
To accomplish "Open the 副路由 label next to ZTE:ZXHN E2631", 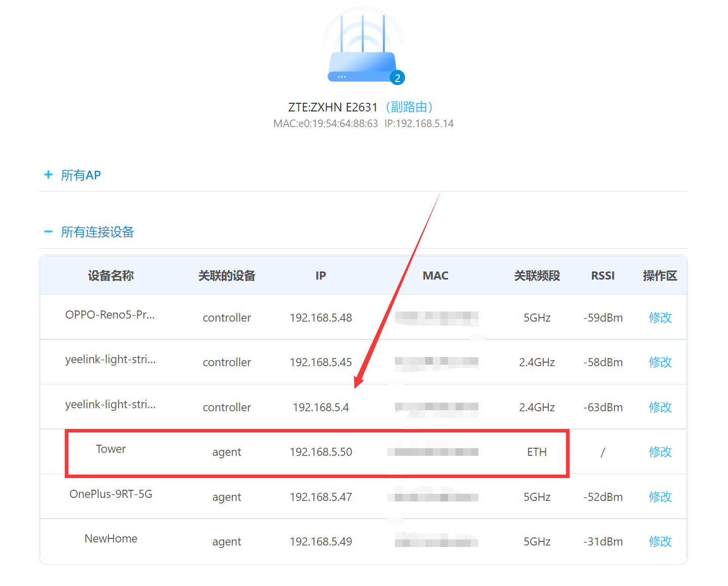I will pos(410,107).
